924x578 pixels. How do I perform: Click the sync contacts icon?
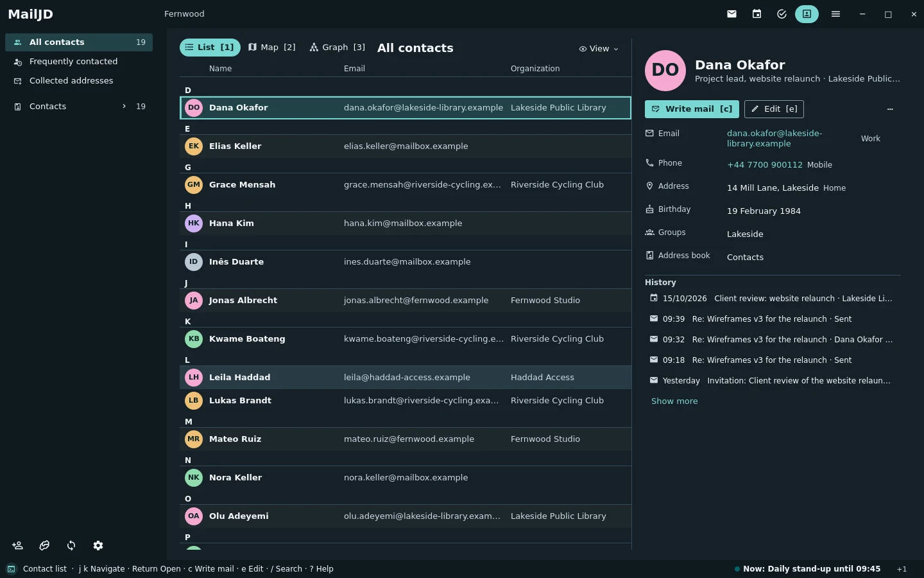pos(71,545)
